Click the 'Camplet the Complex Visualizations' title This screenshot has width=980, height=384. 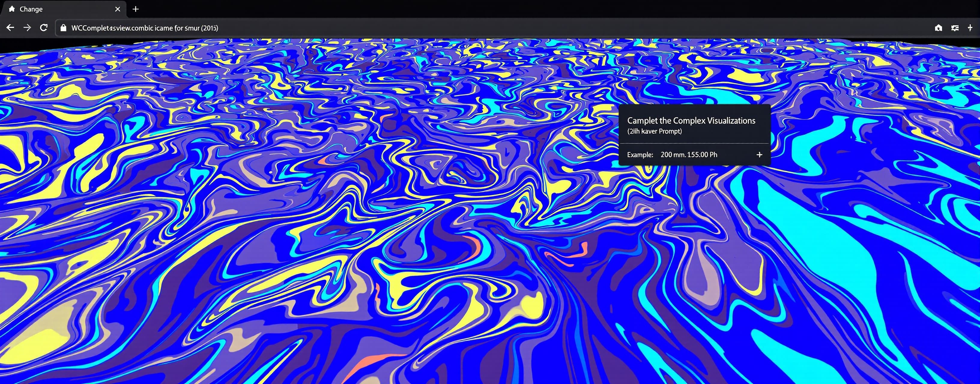tap(691, 121)
